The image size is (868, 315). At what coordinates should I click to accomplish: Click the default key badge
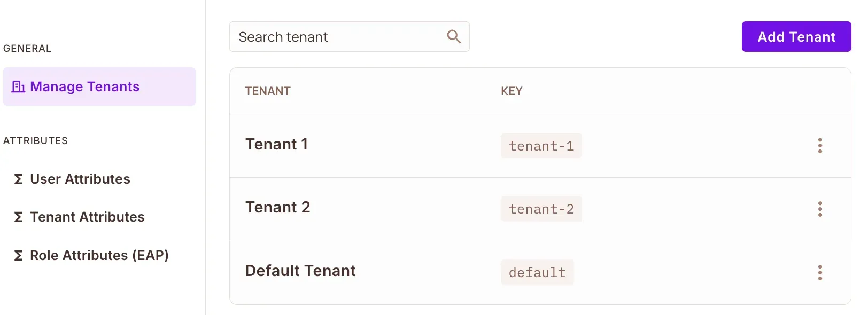pyautogui.click(x=537, y=273)
